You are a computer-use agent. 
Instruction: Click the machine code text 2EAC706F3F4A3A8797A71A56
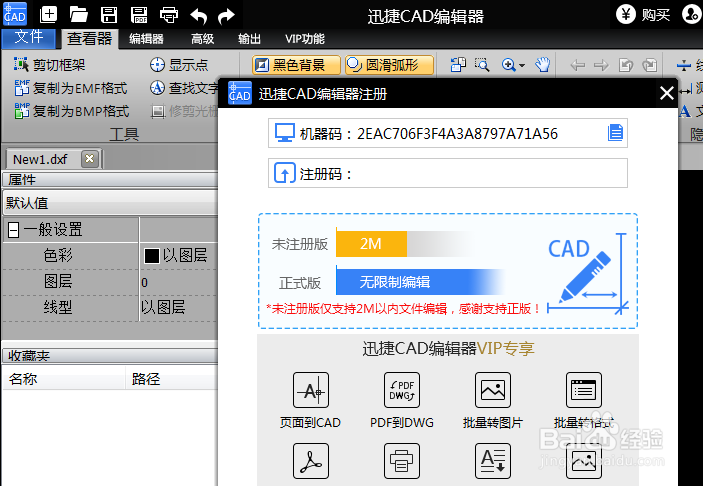(457, 134)
